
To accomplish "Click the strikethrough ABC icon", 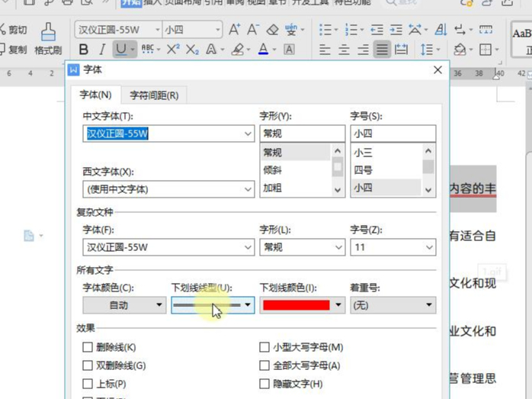I will (148, 50).
